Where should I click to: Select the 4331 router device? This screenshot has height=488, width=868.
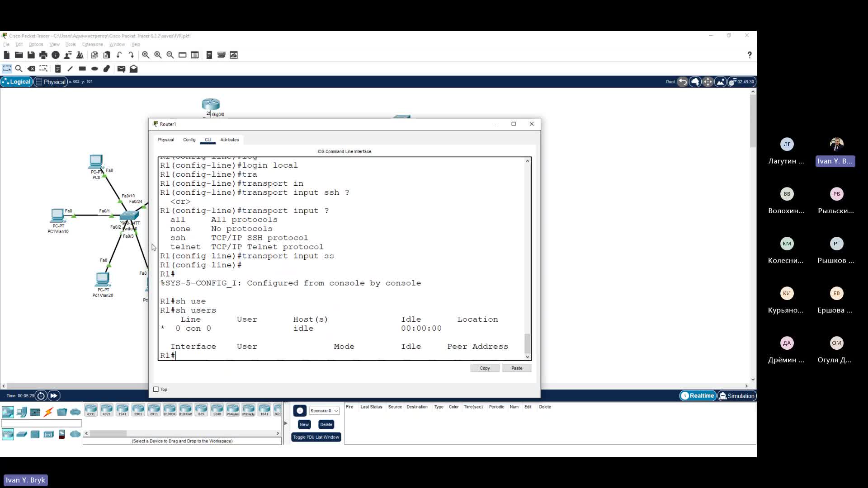pyautogui.click(x=91, y=410)
